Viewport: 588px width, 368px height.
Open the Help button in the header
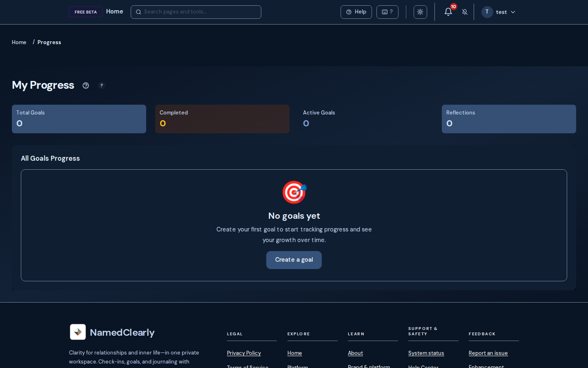click(x=356, y=12)
